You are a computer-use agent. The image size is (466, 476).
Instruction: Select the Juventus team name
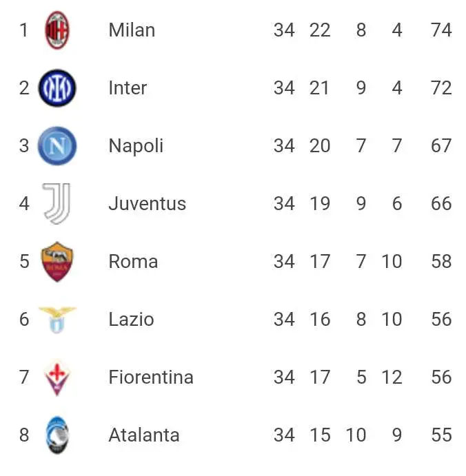coord(148,203)
